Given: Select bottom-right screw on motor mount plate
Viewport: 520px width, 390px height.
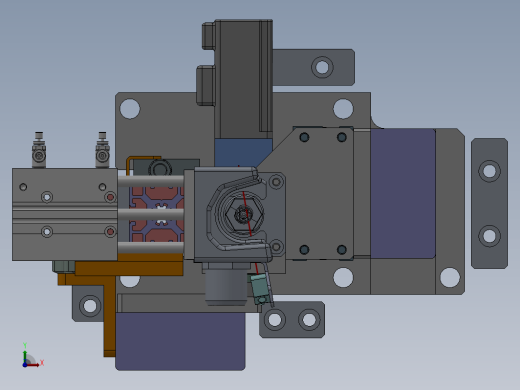Looking at the screenshot, I should coord(342,249).
